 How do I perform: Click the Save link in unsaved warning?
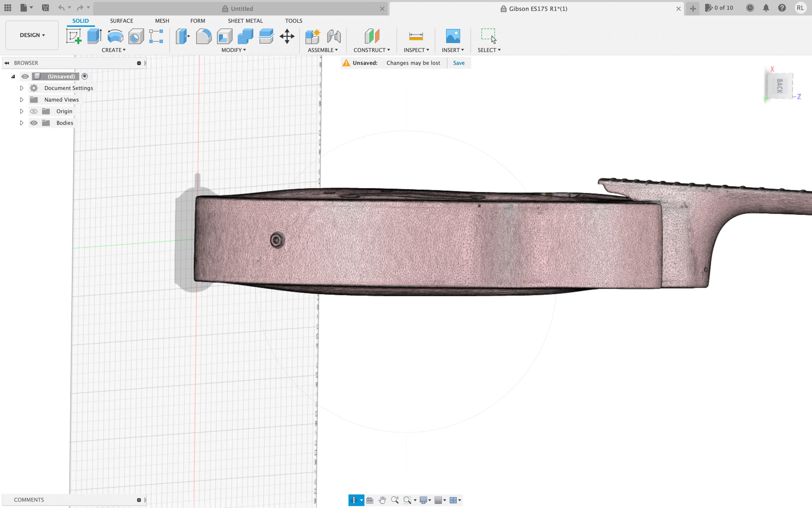click(x=459, y=63)
